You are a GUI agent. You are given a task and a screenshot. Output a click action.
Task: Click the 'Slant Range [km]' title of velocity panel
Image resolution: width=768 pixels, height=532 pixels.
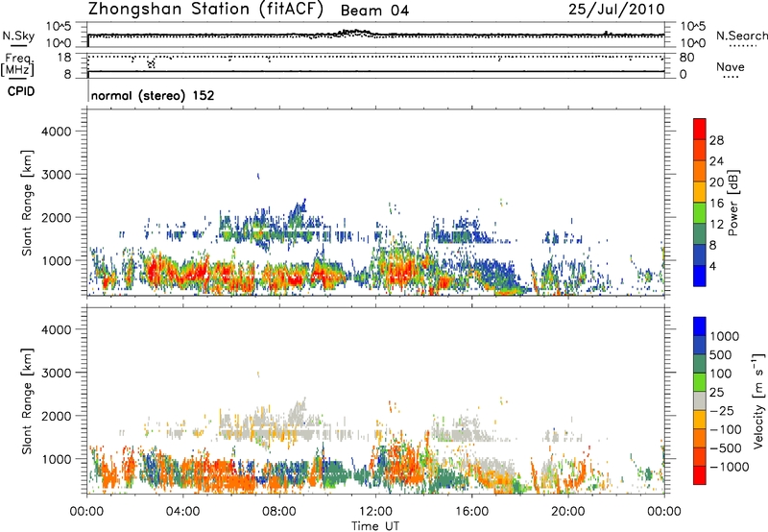pos(27,401)
